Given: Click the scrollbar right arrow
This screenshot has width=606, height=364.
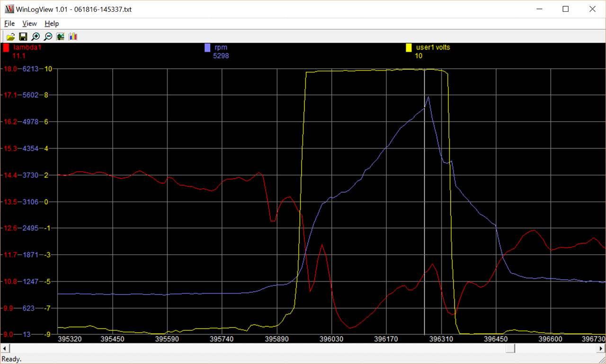Looking at the screenshot, I should (601, 348).
